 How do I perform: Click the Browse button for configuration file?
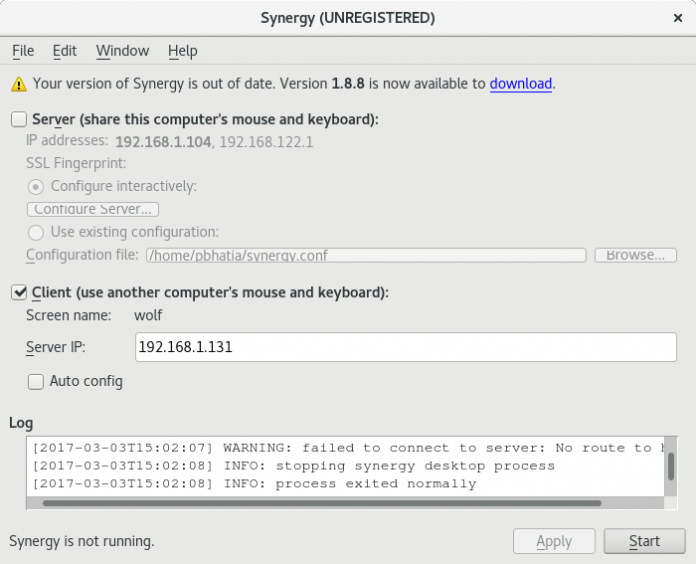click(636, 255)
